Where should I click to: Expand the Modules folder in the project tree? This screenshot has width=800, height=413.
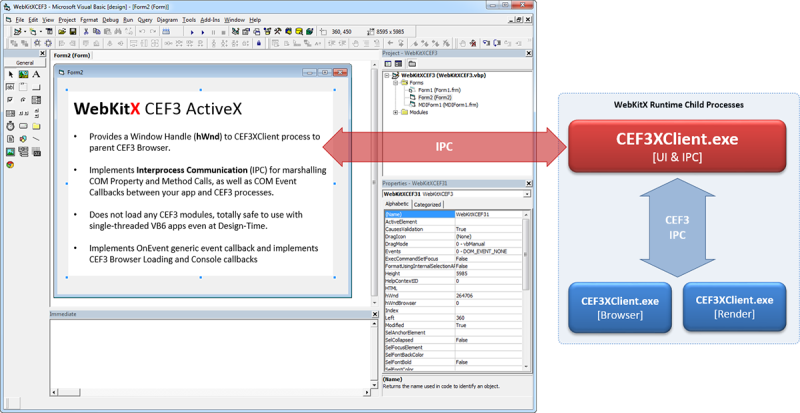(396, 112)
